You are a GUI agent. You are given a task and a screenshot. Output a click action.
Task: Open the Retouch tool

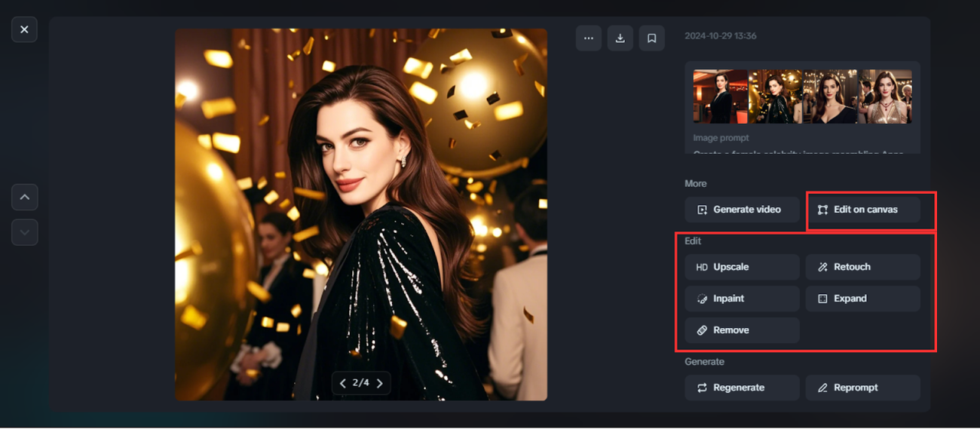point(863,267)
